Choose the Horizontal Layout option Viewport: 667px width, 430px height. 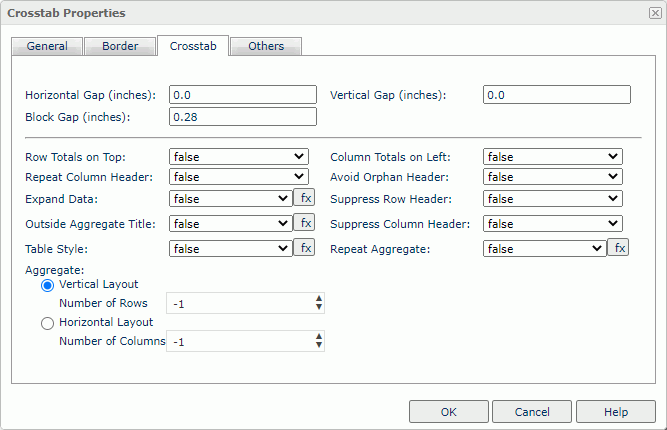(x=47, y=323)
